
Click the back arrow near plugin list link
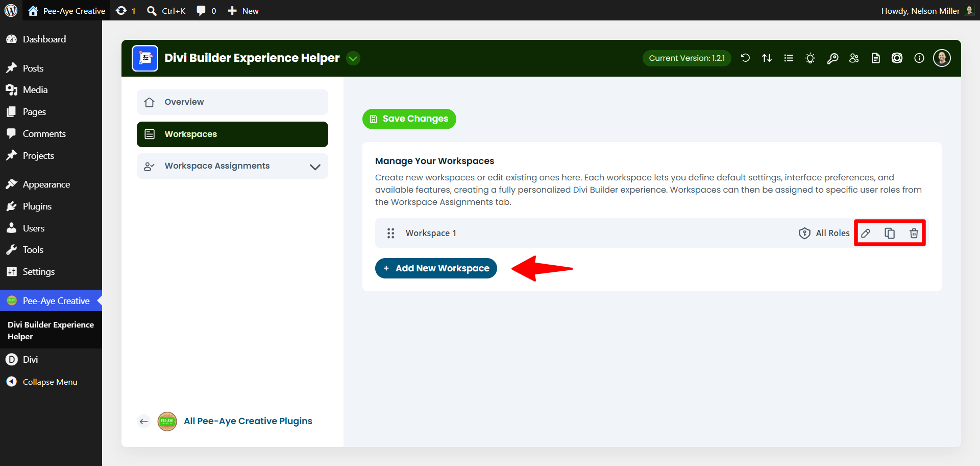144,422
